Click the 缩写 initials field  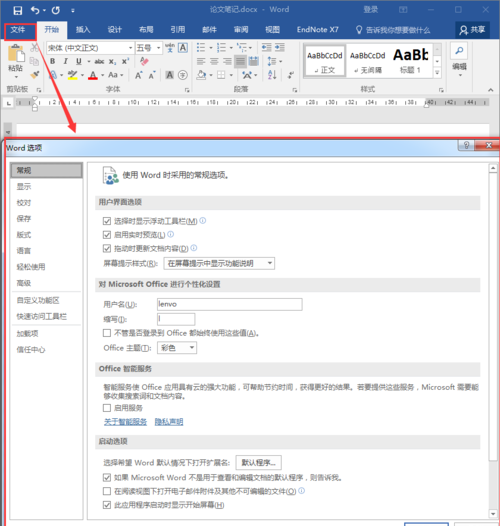[176, 319]
